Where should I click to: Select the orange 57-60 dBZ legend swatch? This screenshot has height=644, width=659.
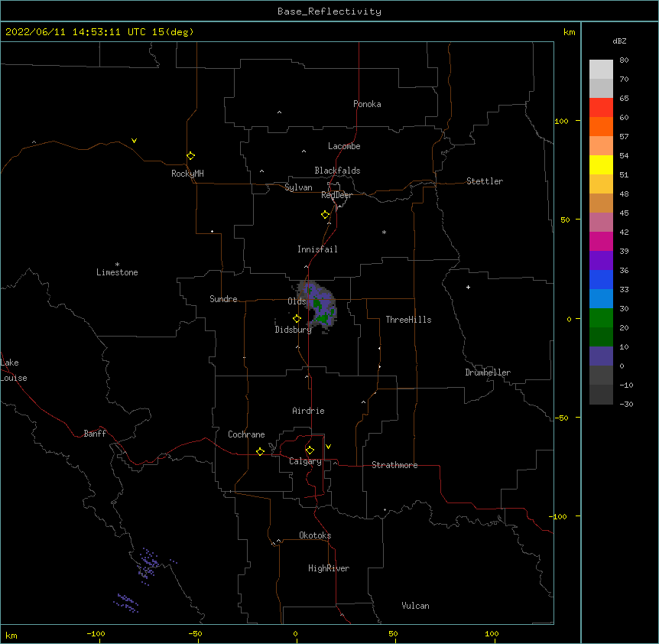point(601,126)
